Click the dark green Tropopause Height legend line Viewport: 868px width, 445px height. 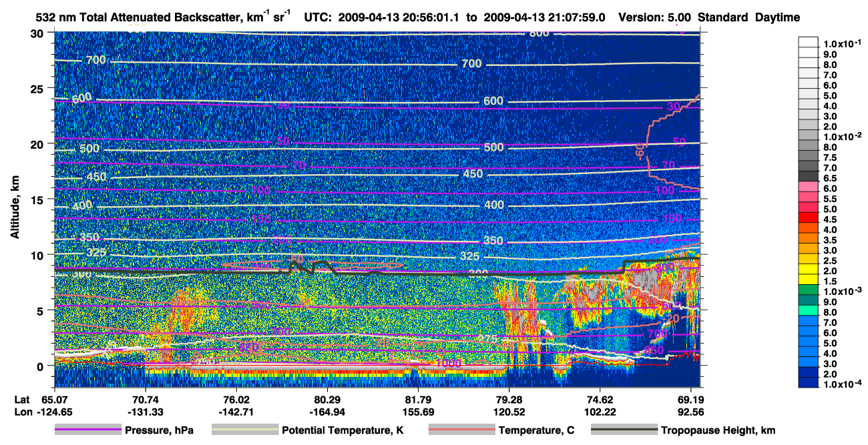point(625,430)
